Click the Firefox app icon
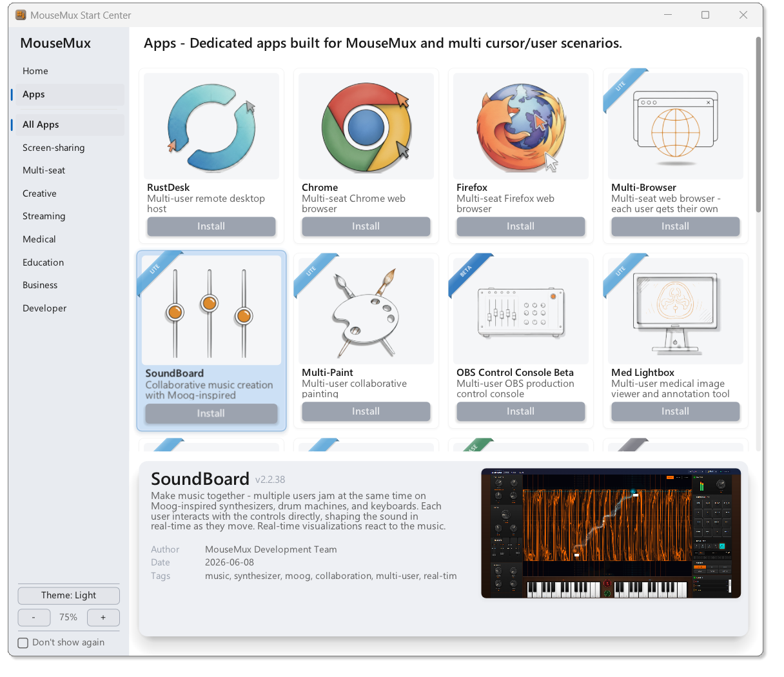The image size is (784, 677). 521,126
